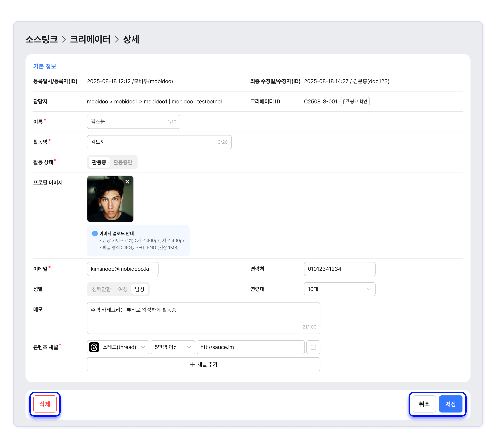Click the blue 저장 save button
Image resolution: width=496 pixels, height=448 pixels.
(x=450, y=404)
